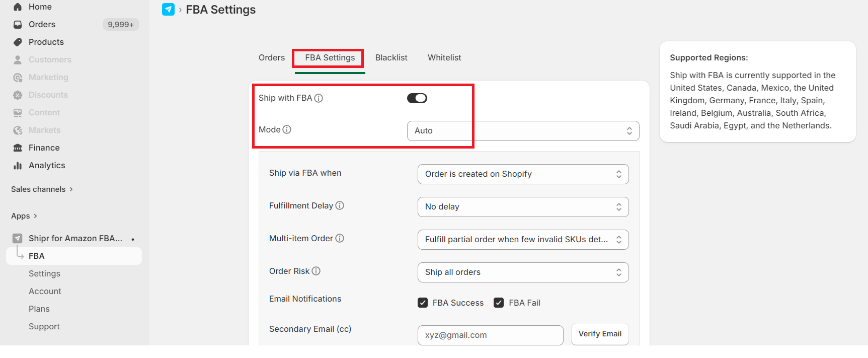
Task: Open the Ship via FBA when dropdown
Action: tap(523, 174)
